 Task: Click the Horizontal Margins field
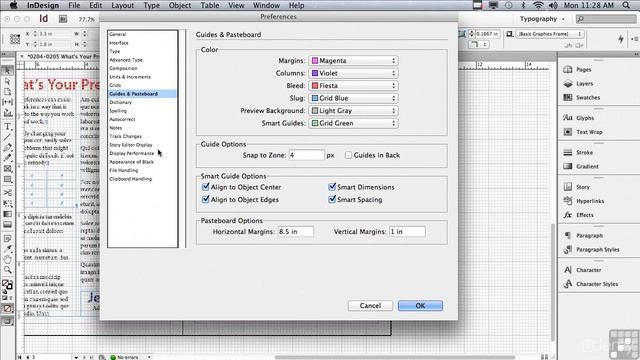click(x=296, y=231)
